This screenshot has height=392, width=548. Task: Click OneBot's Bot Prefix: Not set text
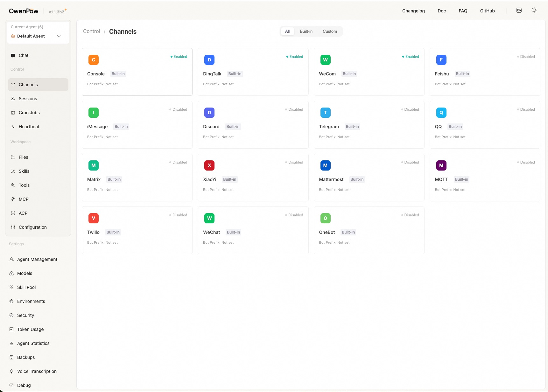point(334,242)
